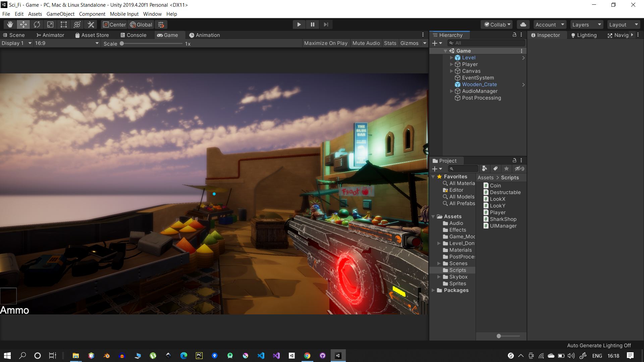
Task: Open the GameObject menu
Action: pos(60,14)
